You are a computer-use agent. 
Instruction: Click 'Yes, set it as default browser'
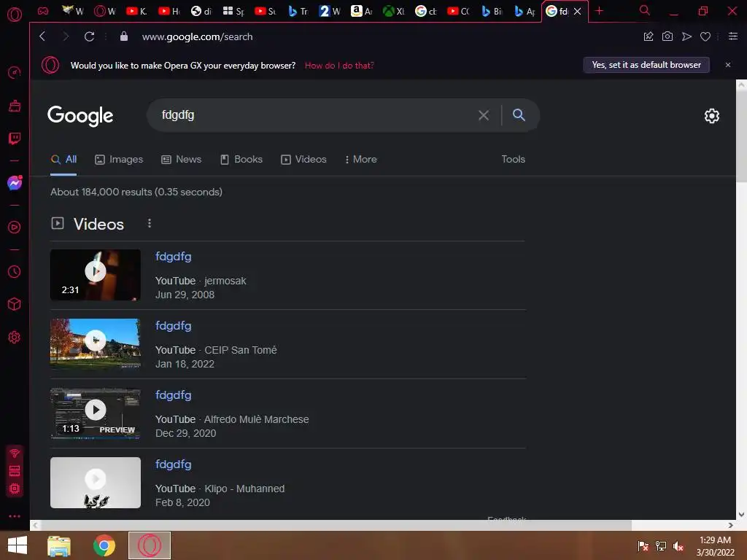click(646, 65)
